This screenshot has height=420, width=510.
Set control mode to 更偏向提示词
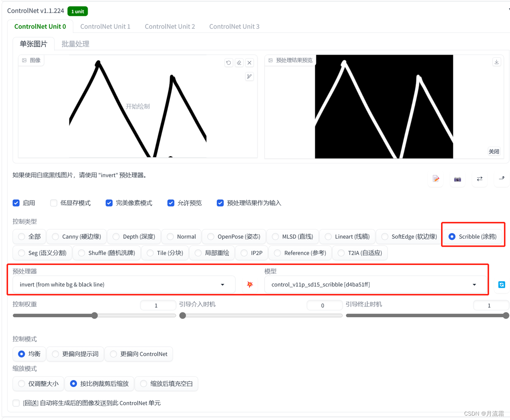coord(75,354)
